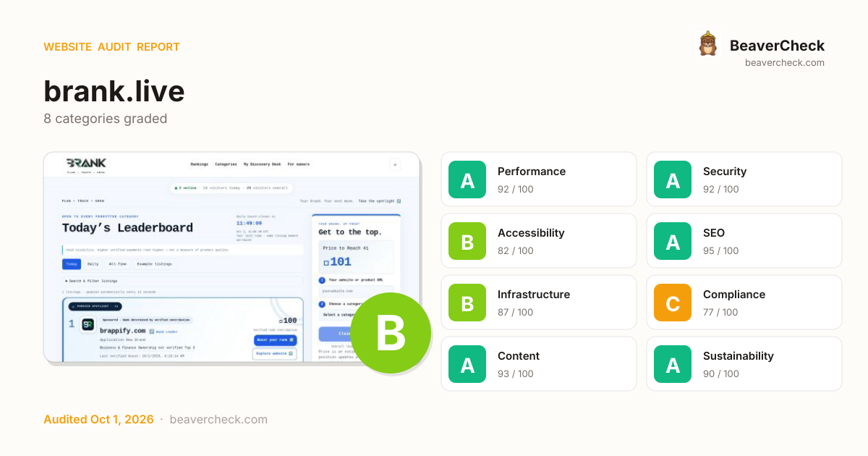Click the Explore website button
The height and width of the screenshot is (456, 868).
click(275, 354)
